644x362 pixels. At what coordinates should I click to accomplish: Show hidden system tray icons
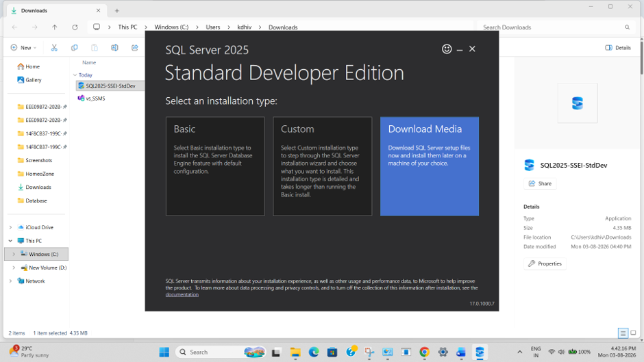click(x=519, y=352)
